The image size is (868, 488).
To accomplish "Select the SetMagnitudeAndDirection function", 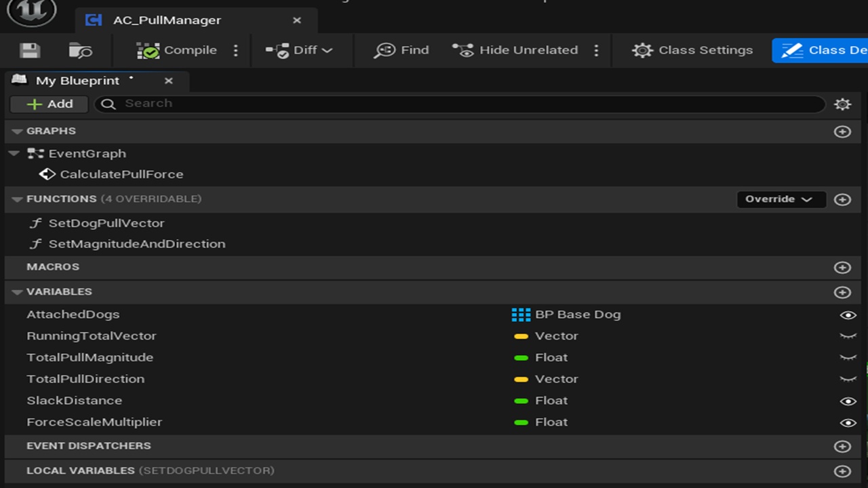I will click(x=137, y=244).
